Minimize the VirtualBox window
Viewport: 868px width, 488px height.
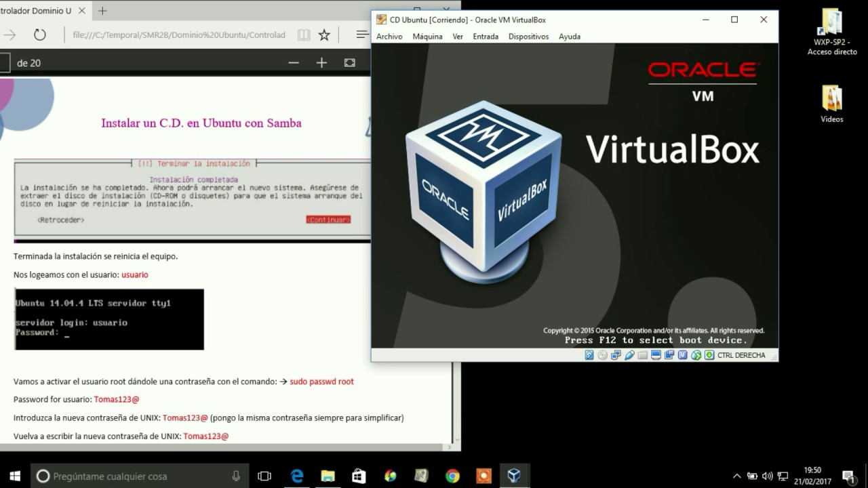click(705, 20)
